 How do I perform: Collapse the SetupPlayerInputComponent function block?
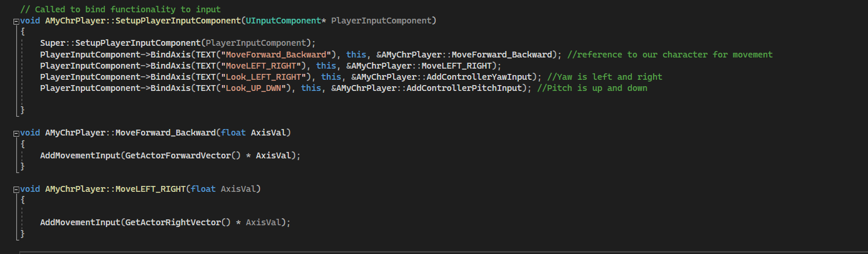(x=16, y=21)
